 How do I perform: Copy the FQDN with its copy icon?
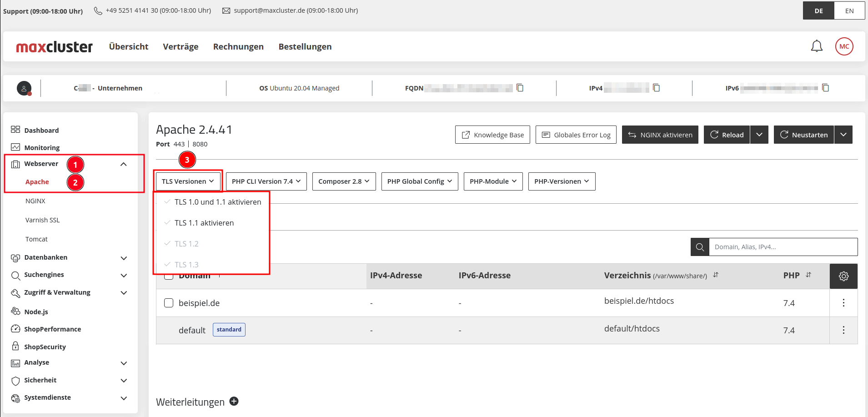point(520,88)
